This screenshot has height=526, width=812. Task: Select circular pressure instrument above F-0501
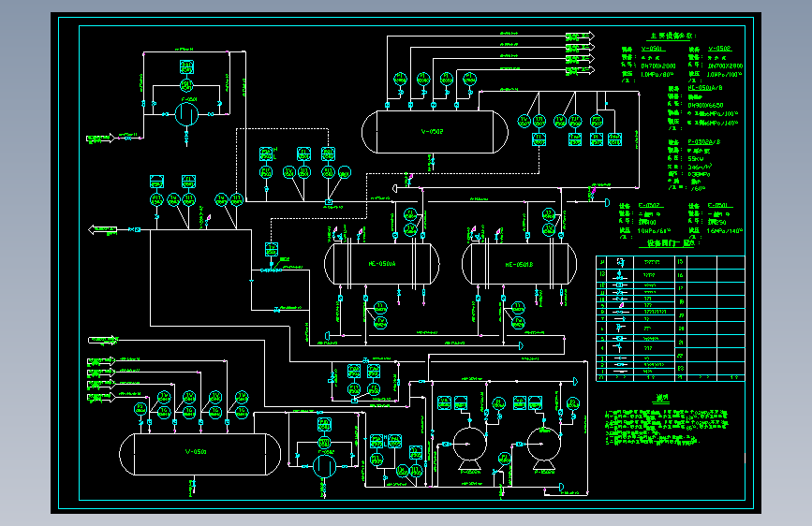click(x=186, y=84)
